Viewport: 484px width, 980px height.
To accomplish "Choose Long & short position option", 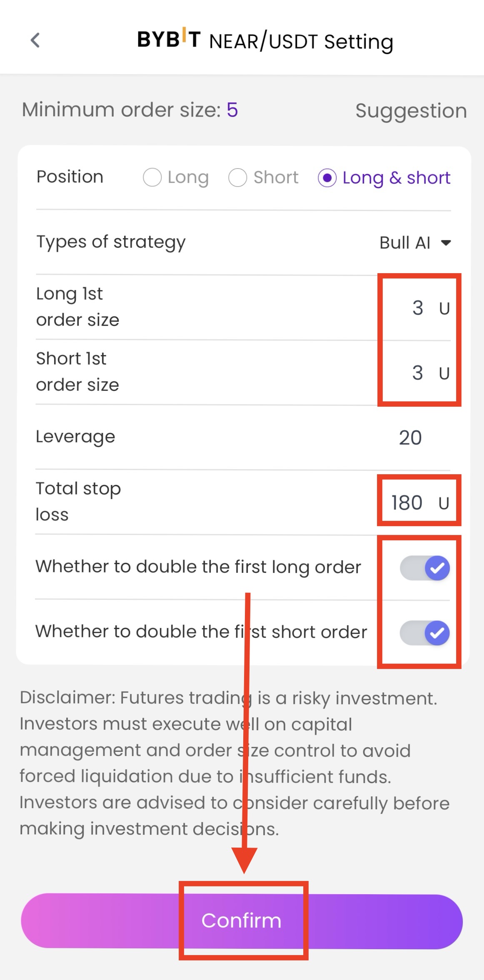I will tap(327, 178).
